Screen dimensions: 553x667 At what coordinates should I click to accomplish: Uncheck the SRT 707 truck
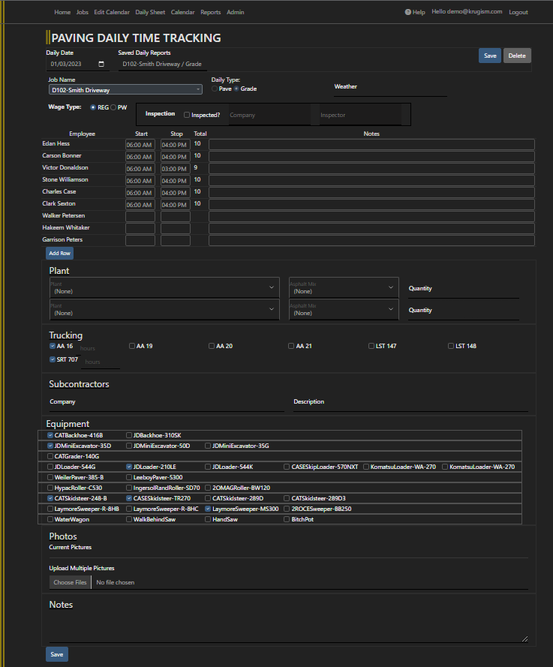click(52, 359)
